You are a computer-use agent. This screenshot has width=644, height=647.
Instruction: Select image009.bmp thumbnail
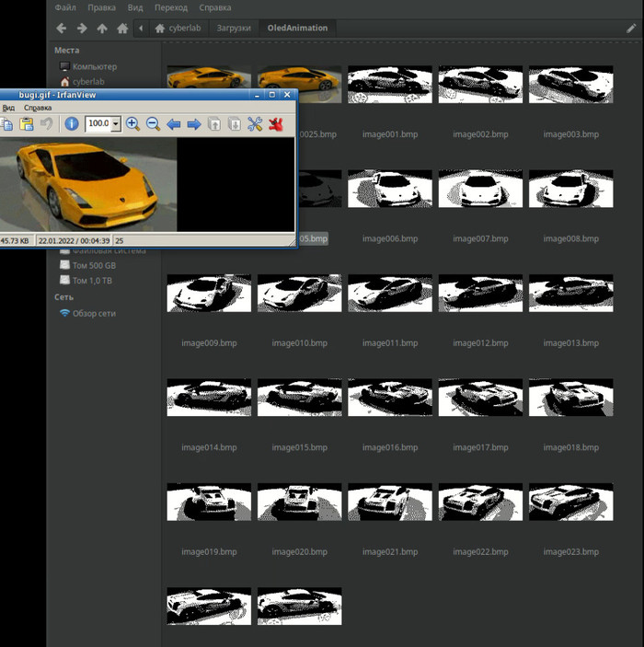tap(209, 293)
